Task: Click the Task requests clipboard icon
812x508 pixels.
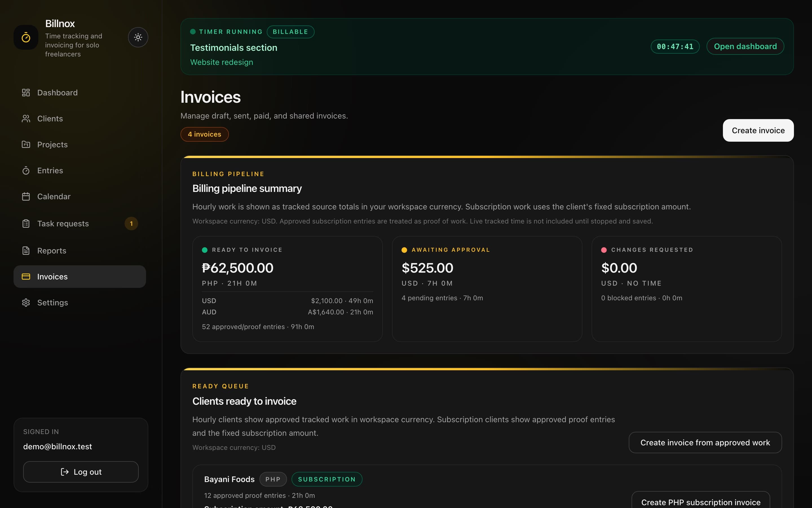Action: (x=26, y=224)
